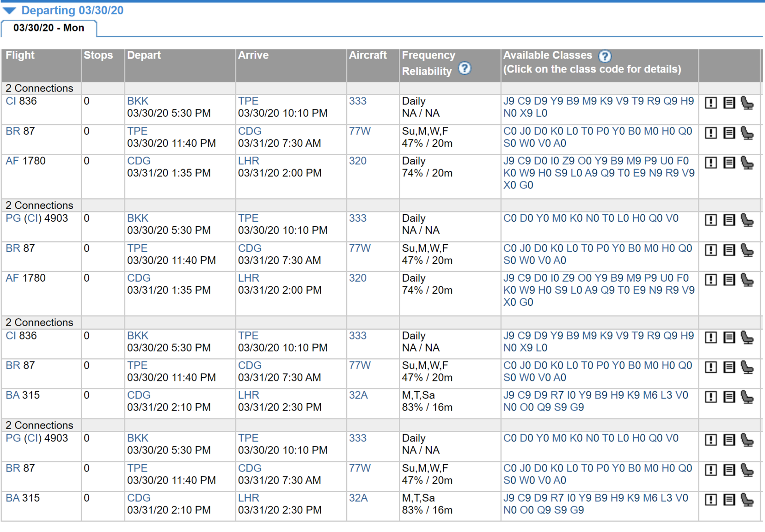Open details list icon for BA 315 in fourth itinerary
The image size is (765, 532).
pyautogui.click(x=729, y=500)
